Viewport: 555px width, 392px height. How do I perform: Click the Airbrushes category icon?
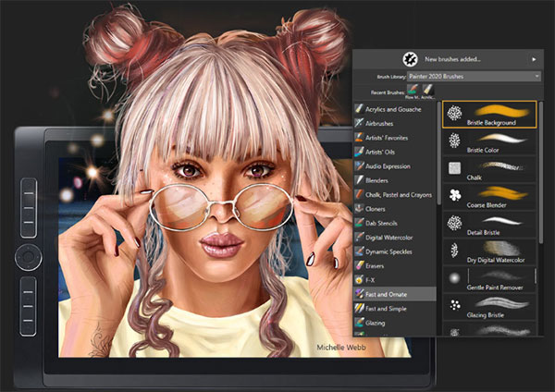[x=359, y=123]
